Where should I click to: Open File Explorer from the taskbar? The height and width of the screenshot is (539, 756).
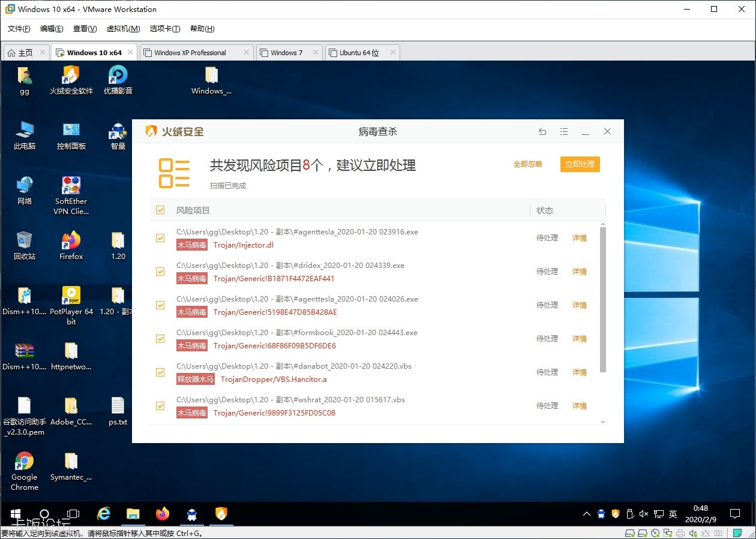pyautogui.click(x=133, y=514)
